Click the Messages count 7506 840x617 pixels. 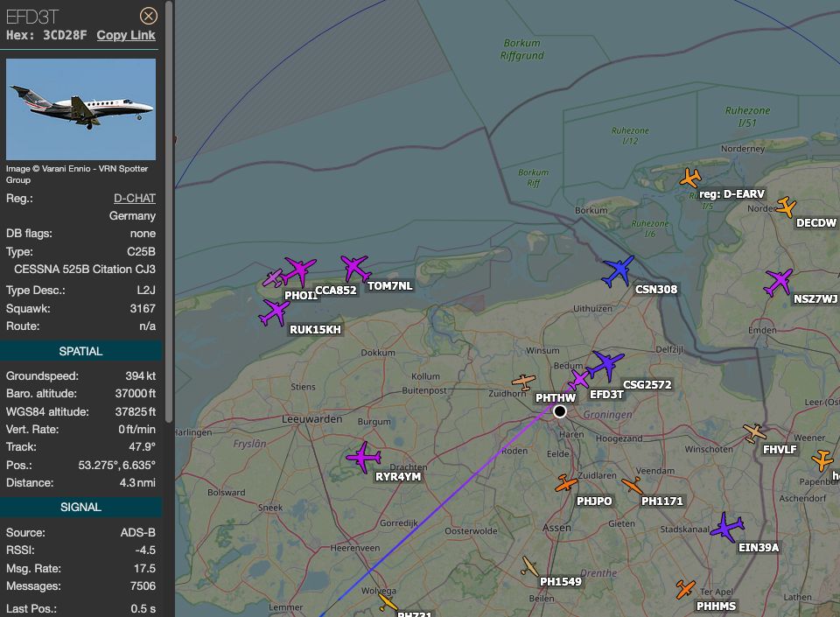tap(143, 586)
